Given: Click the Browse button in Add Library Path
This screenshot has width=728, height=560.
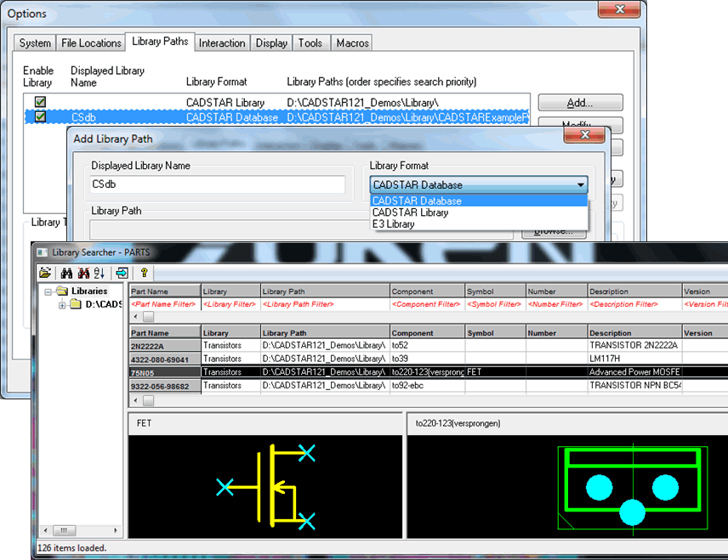Looking at the screenshot, I should pyautogui.click(x=554, y=232).
